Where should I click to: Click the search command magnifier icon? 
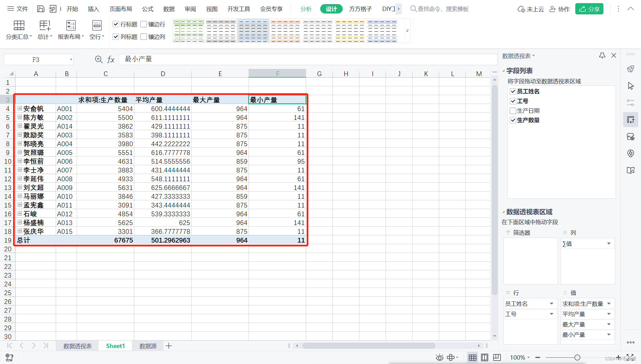[x=413, y=9]
